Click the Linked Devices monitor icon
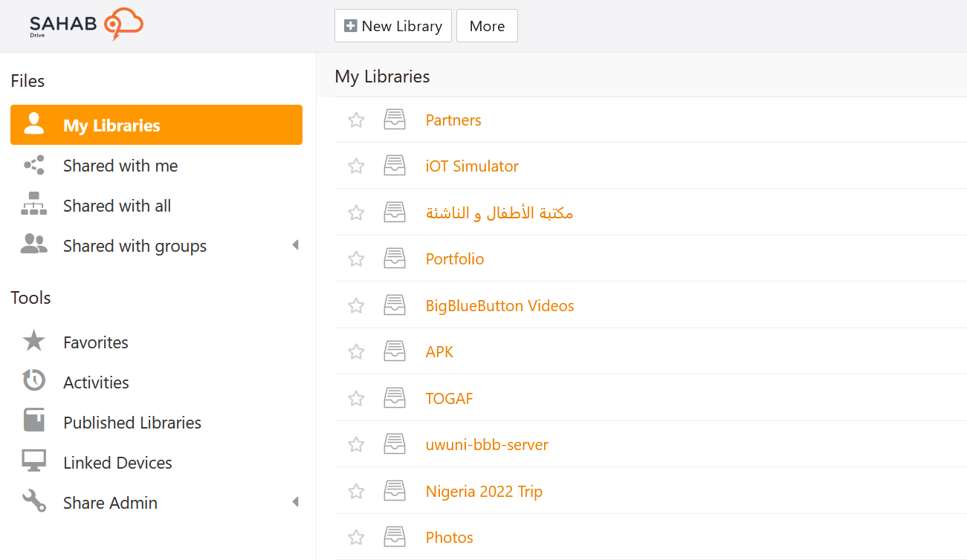The height and width of the screenshot is (560, 967). [34, 462]
